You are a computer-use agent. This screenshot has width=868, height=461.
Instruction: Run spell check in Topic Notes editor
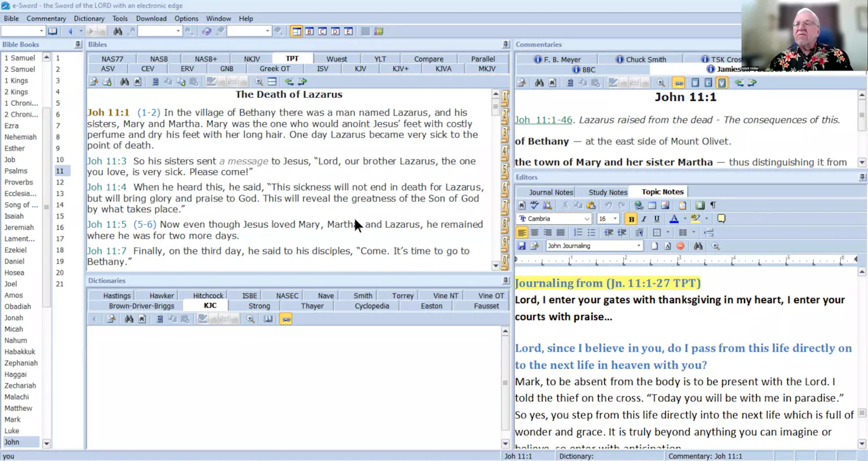click(534, 205)
